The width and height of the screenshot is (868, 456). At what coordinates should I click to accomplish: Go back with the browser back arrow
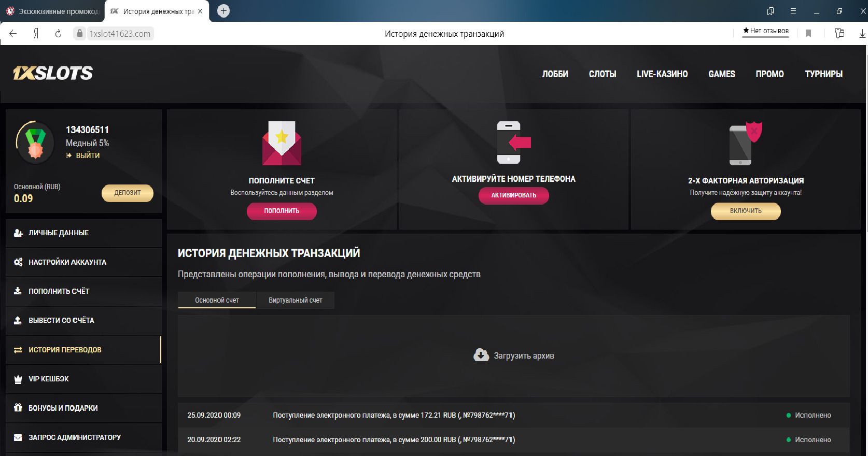(x=13, y=34)
